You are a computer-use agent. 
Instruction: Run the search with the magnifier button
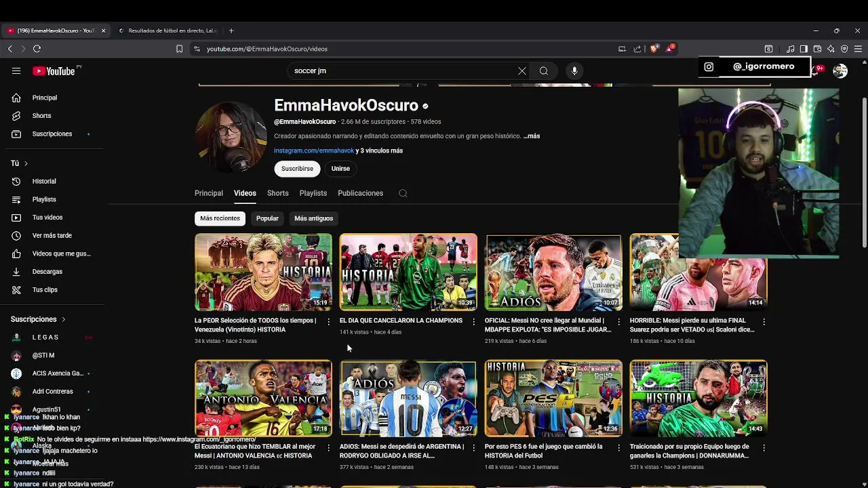pyautogui.click(x=544, y=70)
